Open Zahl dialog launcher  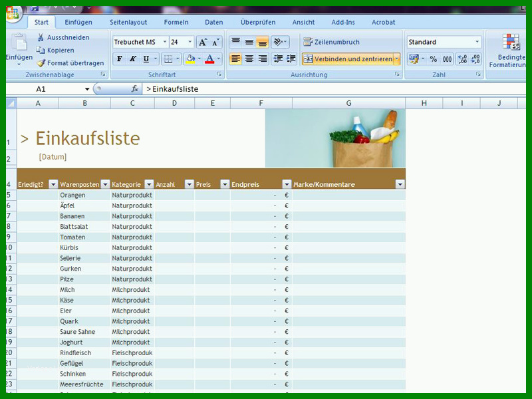pos(478,74)
